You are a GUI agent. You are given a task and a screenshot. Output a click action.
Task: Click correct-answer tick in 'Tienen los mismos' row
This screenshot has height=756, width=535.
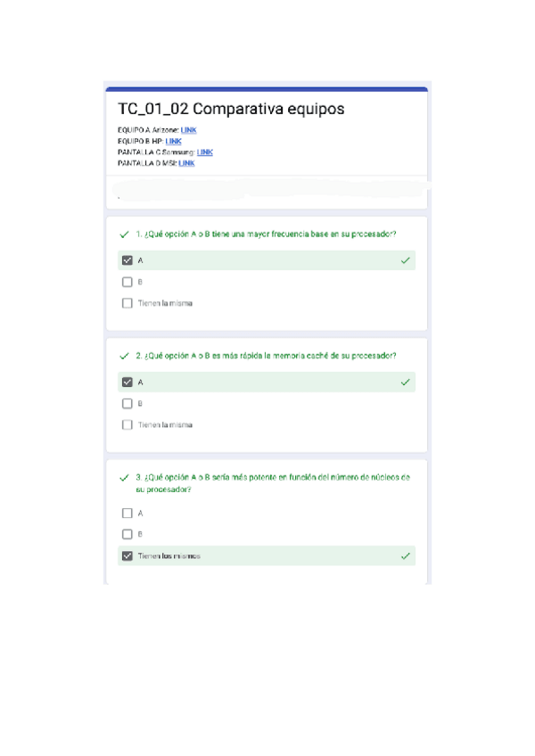pos(406,555)
